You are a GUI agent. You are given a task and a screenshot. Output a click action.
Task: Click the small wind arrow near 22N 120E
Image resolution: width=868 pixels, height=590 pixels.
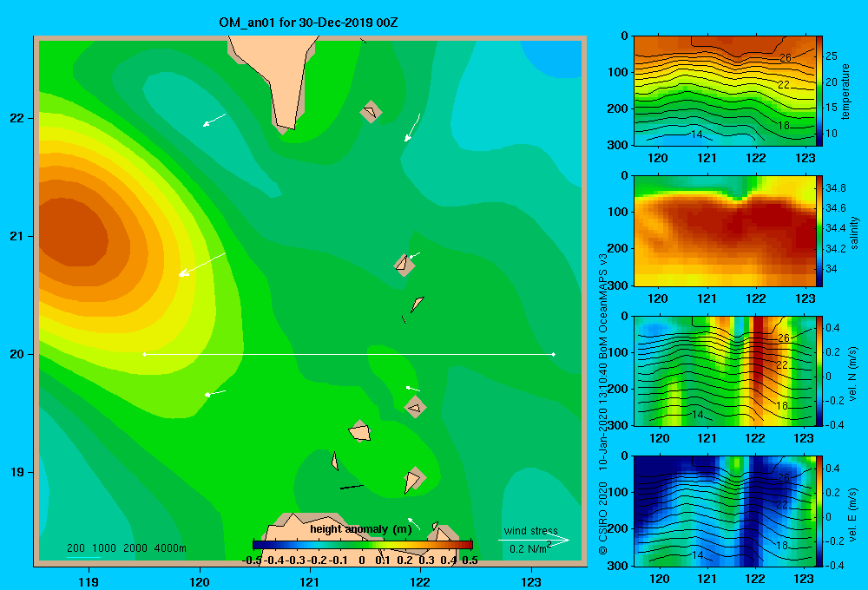click(214, 120)
